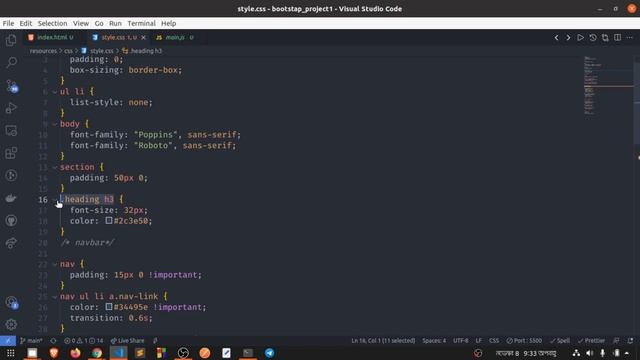Navigate back with the left arrow icon

click(556, 38)
